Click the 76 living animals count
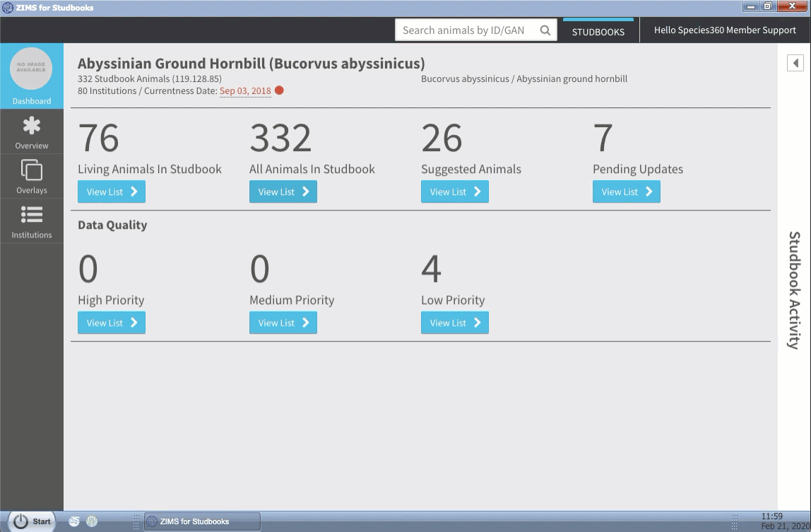Screen dimensions: 811x532 [x=98, y=138]
